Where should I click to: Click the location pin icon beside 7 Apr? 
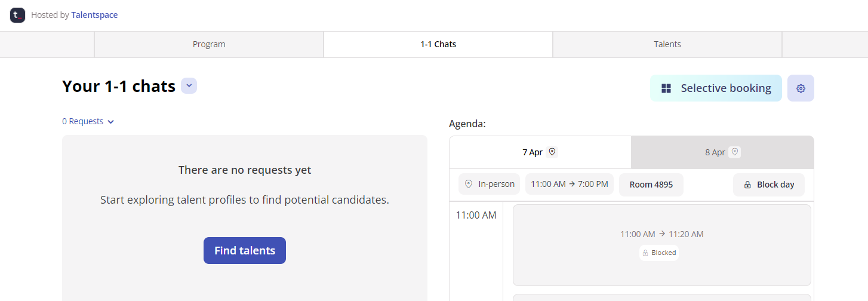click(x=552, y=152)
